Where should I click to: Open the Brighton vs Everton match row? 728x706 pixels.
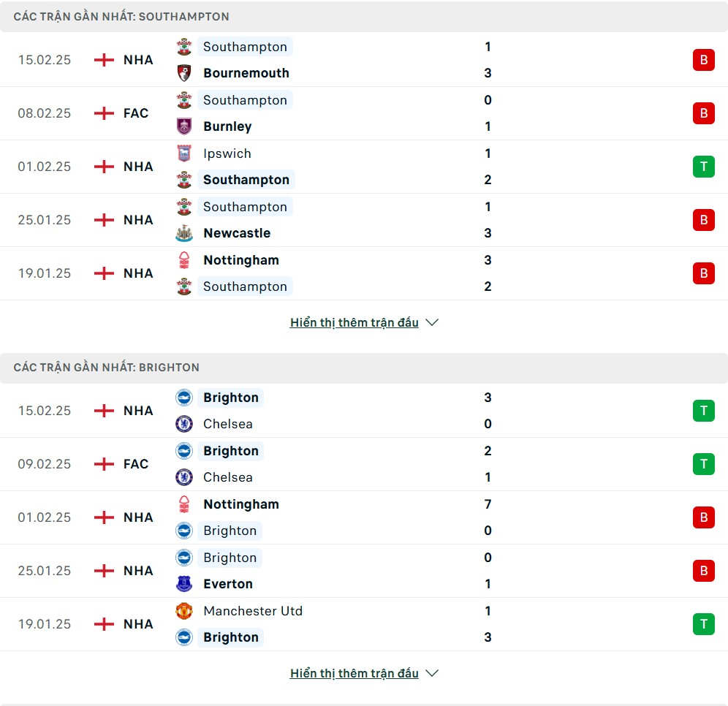(x=364, y=571)
